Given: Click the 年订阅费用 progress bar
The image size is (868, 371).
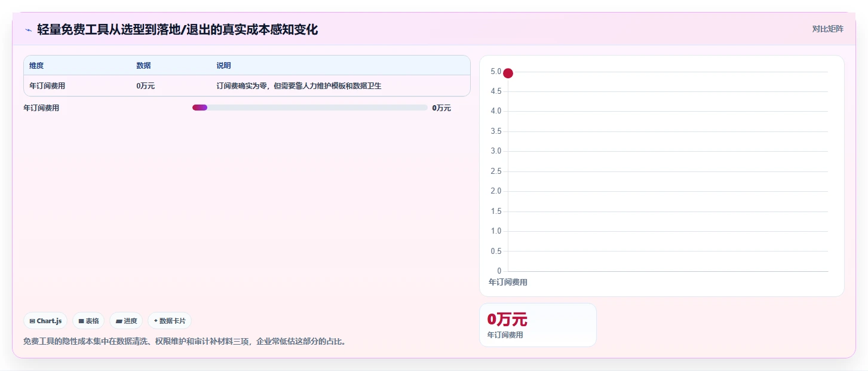Looking at the screenshot, I should [x=309, y=108].
